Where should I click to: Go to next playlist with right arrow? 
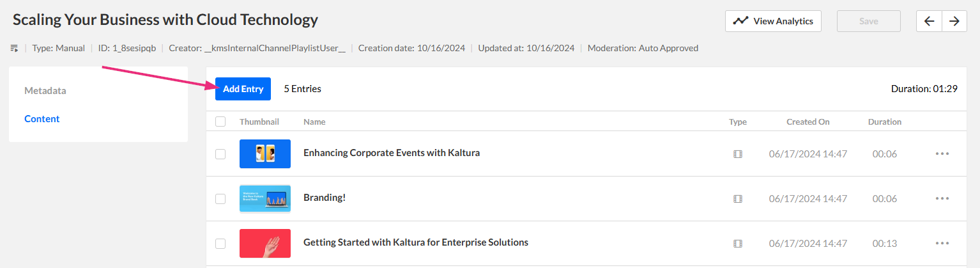coord(954,21)
